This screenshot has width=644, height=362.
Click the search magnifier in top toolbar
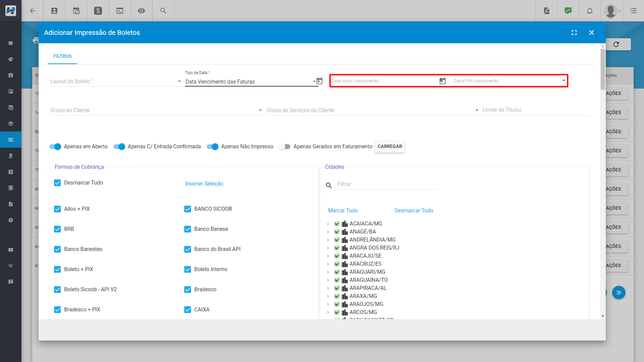click(163, 11)
